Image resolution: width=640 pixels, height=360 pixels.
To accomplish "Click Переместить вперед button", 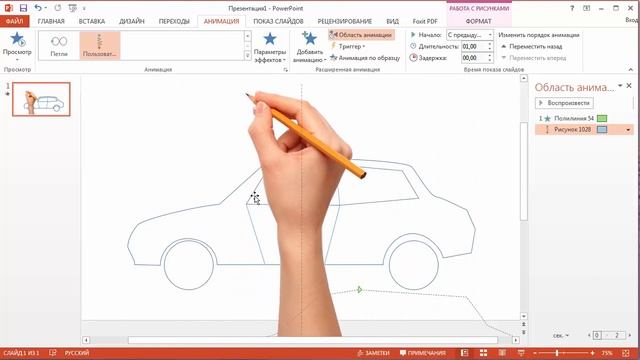I will pyautogui.click(x=533, y=58).
